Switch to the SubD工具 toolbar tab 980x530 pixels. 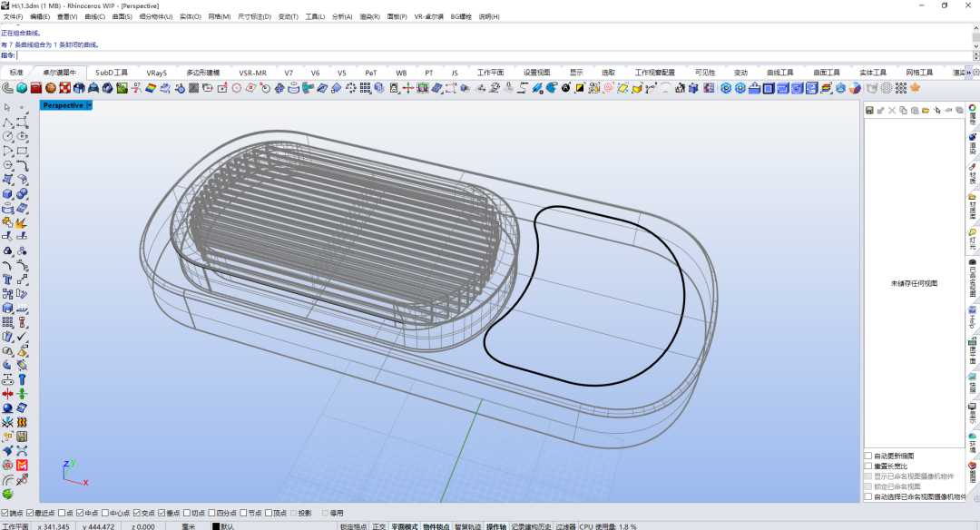coord(112,73)
